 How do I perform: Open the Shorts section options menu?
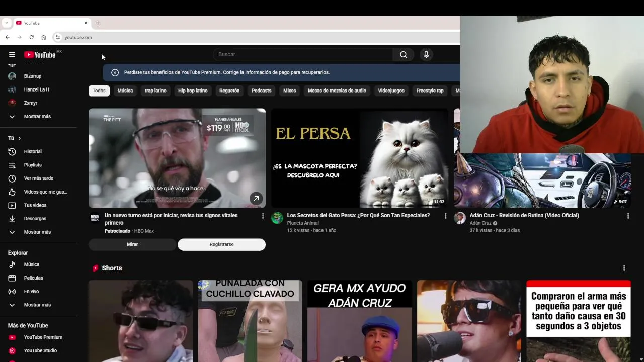coord(624,268)
